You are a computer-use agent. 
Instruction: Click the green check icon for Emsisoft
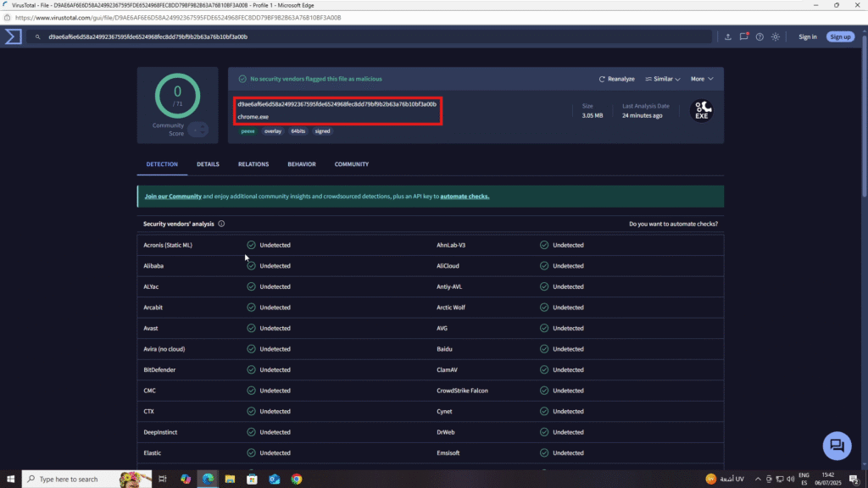tap(544, 452)
